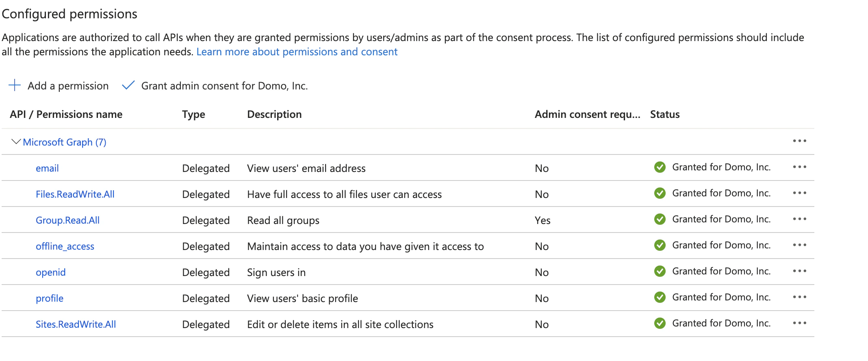The image size is (868, 361).
Task: Open the Sites.ReadWrite.All permission link
Action: click(76, 324)
